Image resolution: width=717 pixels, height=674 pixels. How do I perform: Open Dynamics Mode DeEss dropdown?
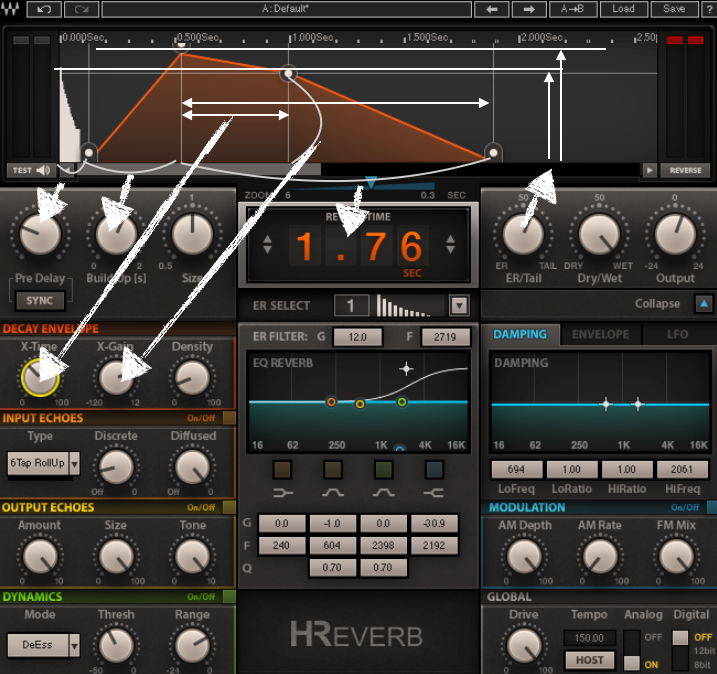click(75, 645)
